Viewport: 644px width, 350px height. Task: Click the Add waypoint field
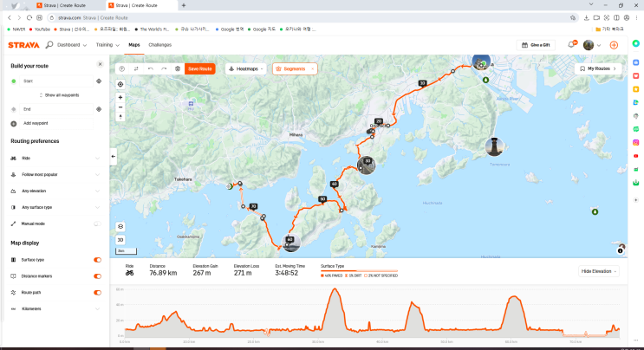(56, 124)
